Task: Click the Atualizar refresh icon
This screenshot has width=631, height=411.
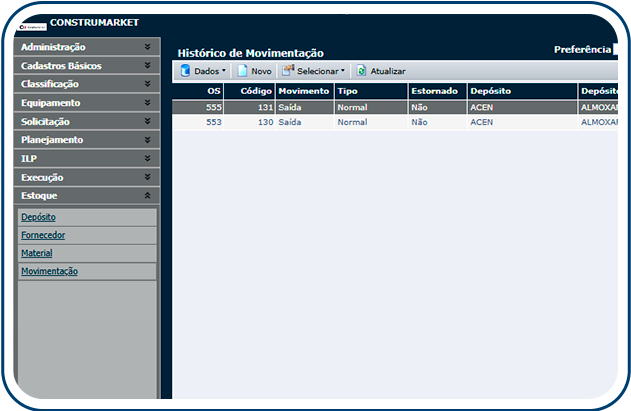Action: click(x=361, y=71)
